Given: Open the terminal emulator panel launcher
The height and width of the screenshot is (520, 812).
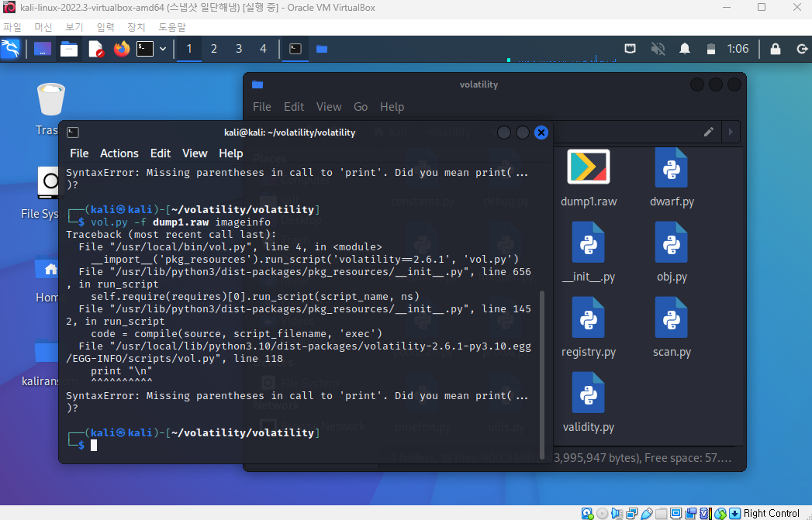Looking at the screenshot, I should pyautogui.click(x=145, y=49).
